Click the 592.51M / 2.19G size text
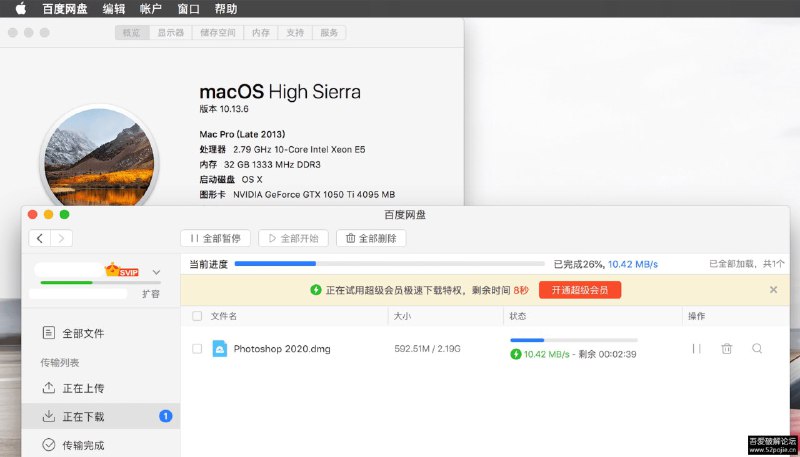The height and width of the screenshot is (457, 800). (x=428, y=349)
